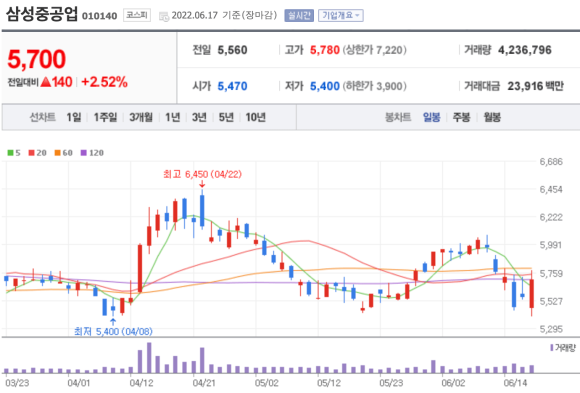Click the 실시간 button

point(299,16)
